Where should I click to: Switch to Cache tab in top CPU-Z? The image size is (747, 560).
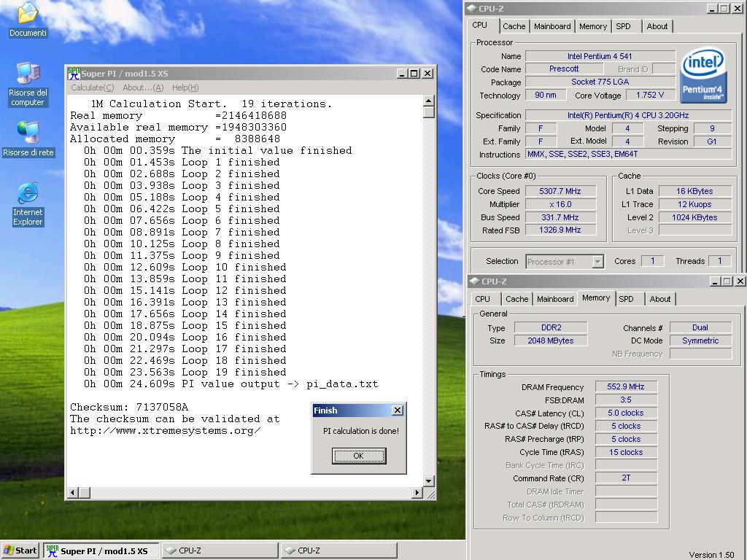click(x=514, y=26)
